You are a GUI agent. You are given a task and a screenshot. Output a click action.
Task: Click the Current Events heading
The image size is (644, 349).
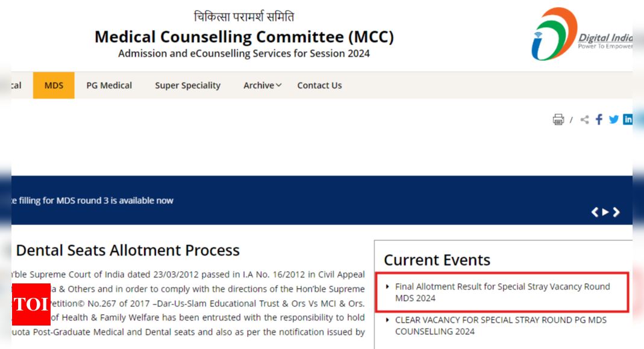(437, 260)
